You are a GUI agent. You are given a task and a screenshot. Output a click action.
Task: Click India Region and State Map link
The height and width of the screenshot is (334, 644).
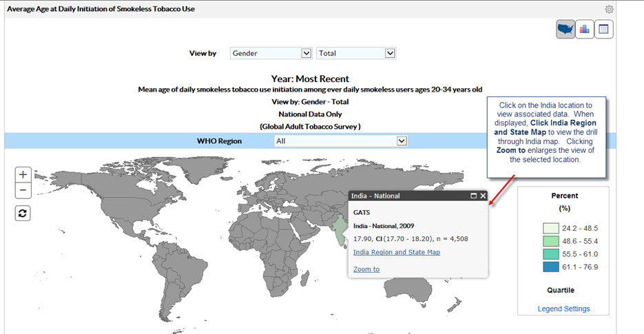(x=396, y=252)
